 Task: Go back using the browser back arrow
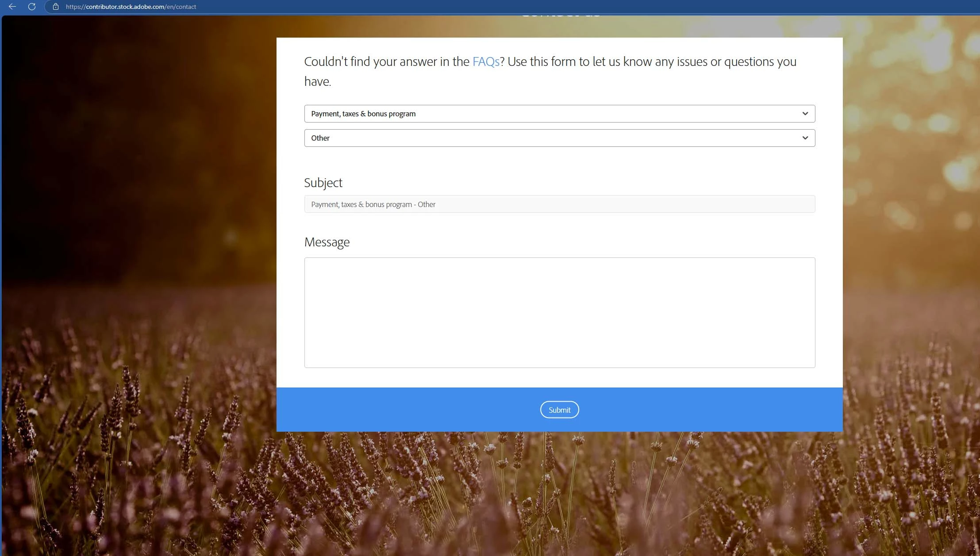12,7
